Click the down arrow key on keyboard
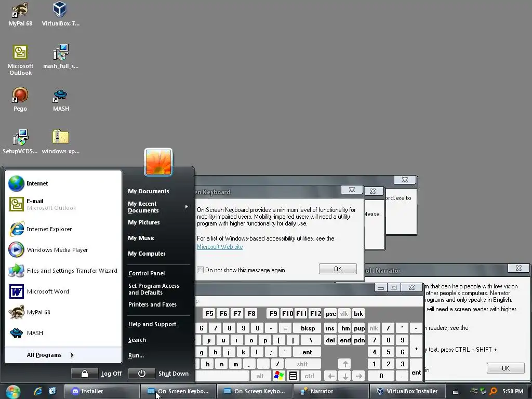This screenshot has height=399, width=532. [345, 376]
